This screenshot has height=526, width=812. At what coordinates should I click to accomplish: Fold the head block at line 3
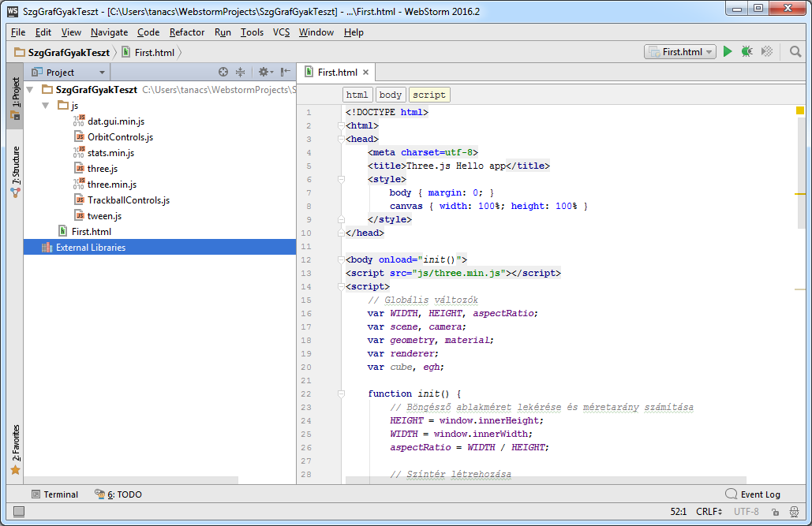(x=341, y=139)
